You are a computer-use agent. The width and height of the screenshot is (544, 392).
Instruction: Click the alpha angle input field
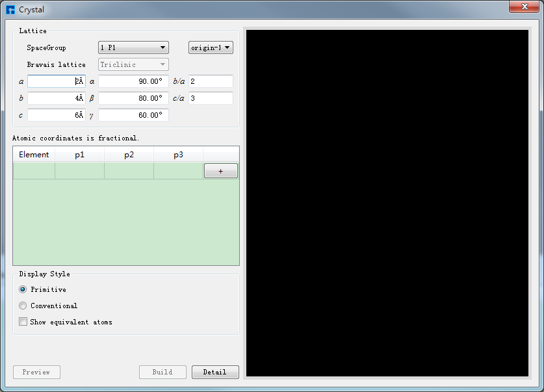tap(133, 81)
